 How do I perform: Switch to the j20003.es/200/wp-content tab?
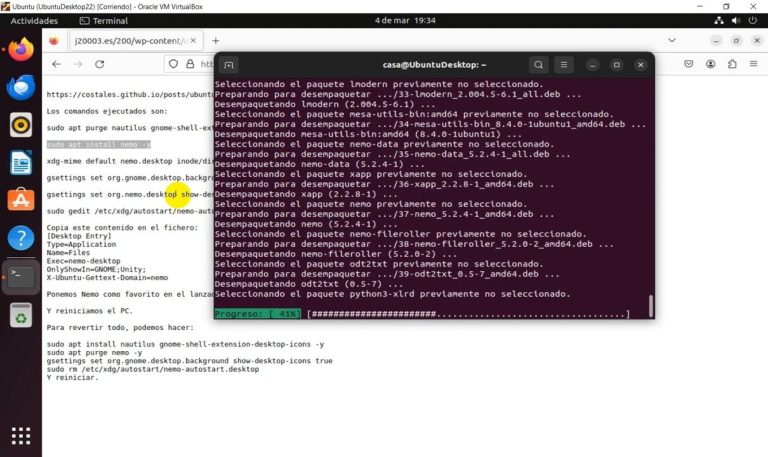click(136, 41)
